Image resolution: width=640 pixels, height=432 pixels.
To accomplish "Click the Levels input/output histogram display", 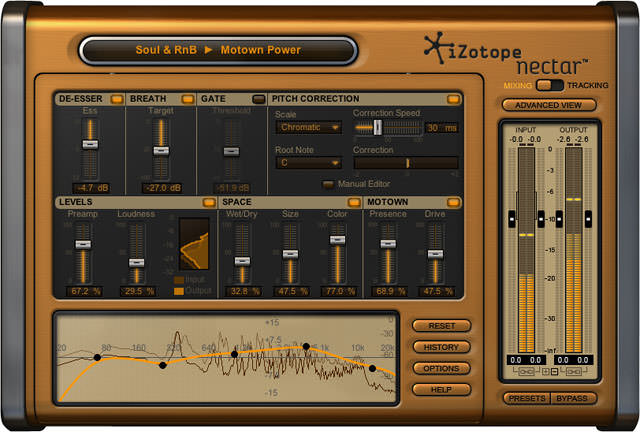I will point(194,244).
